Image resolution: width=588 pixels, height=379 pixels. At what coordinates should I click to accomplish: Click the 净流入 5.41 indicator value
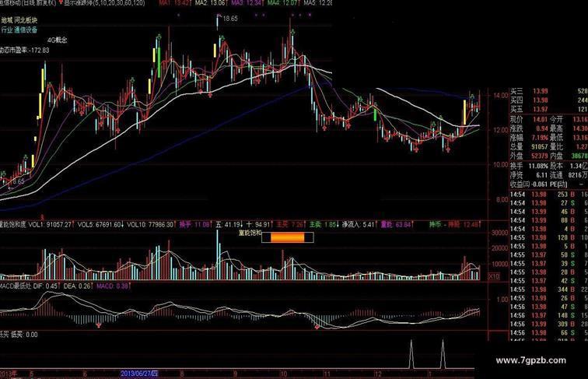[x=359, y=225]
